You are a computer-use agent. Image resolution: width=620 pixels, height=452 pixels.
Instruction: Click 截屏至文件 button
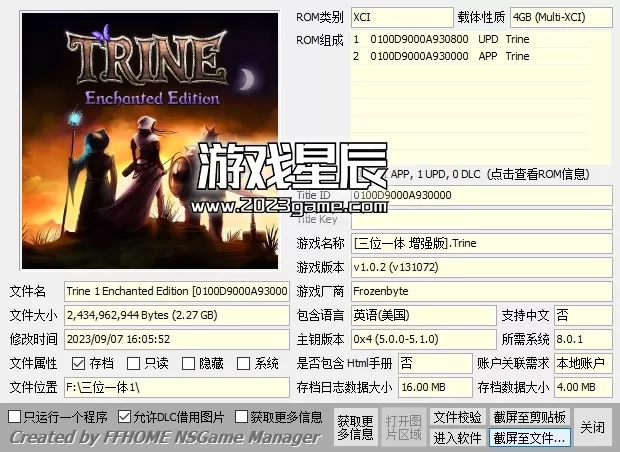pos(529,438)
